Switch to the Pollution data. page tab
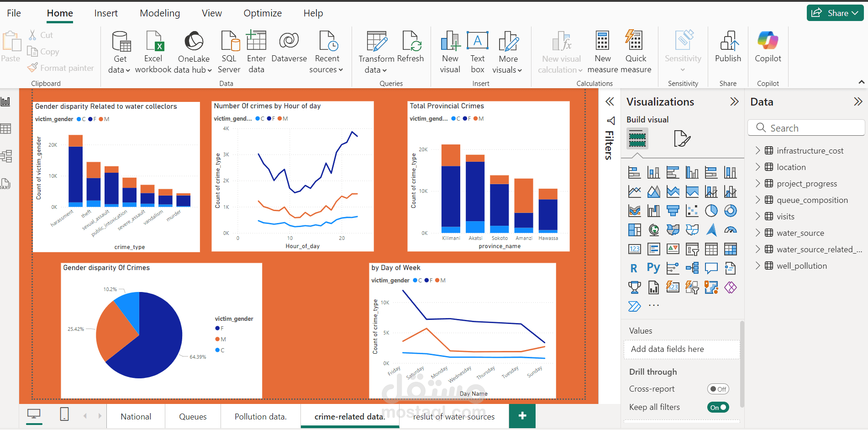Image resolution: width=868 pixels, height=430 pixels. click(x=260, y=416)
